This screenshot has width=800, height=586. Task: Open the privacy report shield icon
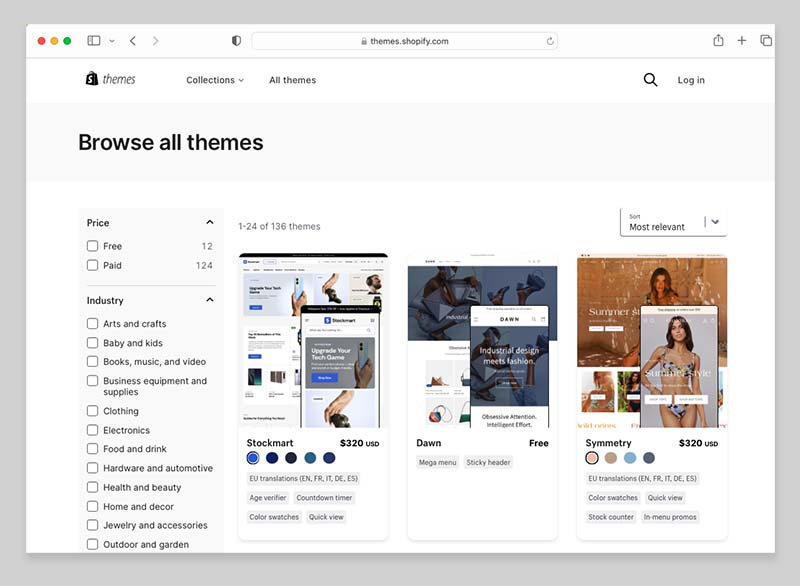pos(236,41)
